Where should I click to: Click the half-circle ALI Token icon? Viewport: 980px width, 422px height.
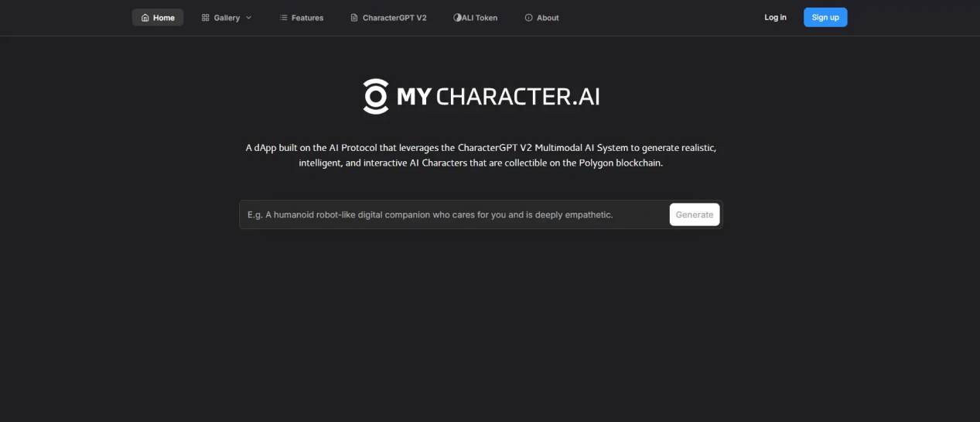pyautogui.click(x=457, y=18)
